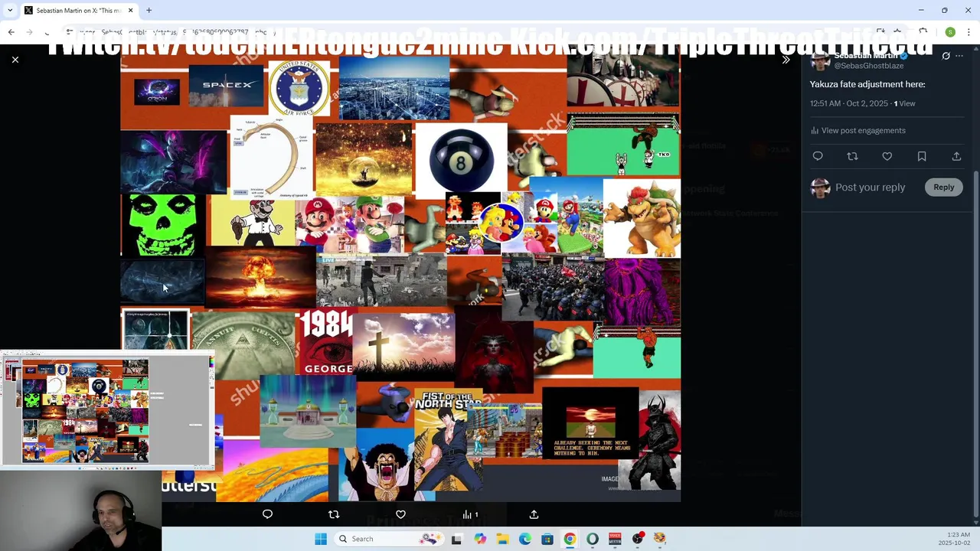Image resolution: width=980 pixels, height=551 pixels.
Task: Click the Reply button
Action: pos(943,187)
